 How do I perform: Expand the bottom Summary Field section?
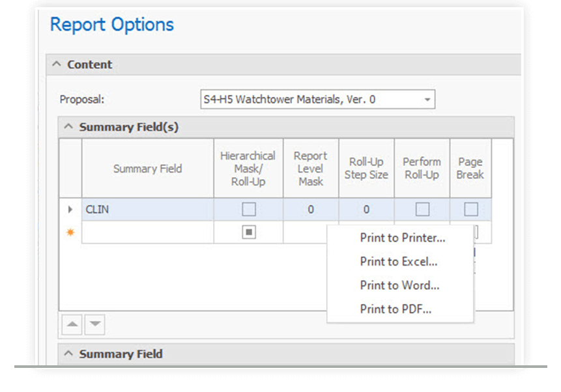68,354
